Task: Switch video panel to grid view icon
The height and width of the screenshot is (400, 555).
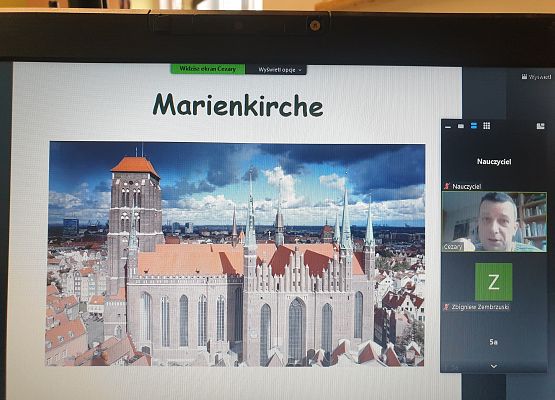Action: click(487, 126)
